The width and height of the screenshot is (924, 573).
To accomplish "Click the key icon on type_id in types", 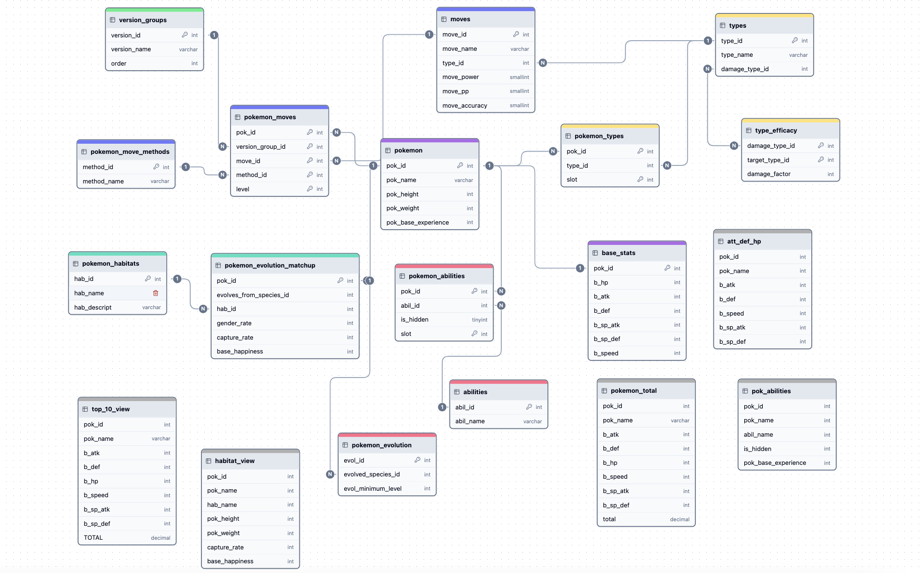I will coord(795,41).
